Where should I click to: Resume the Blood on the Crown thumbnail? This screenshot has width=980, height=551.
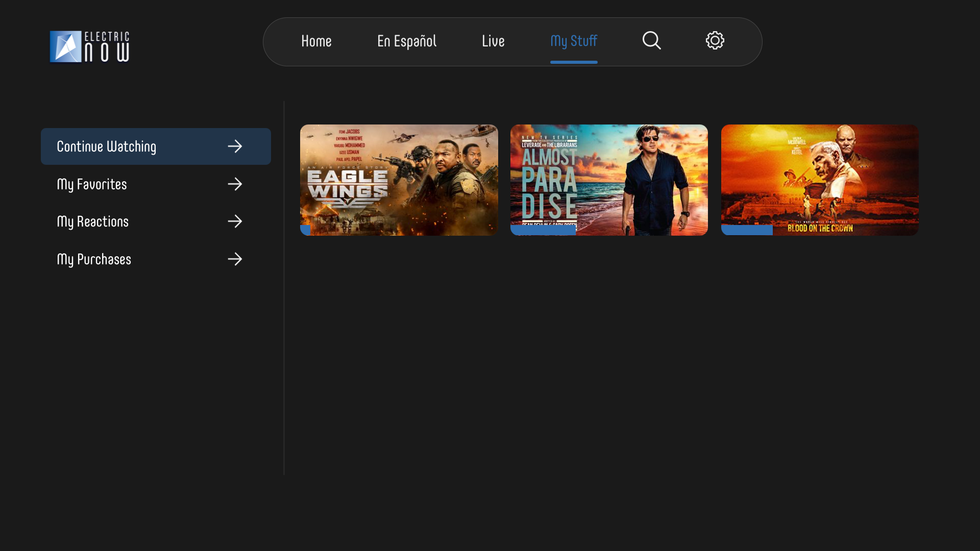(x=820, y=180)
